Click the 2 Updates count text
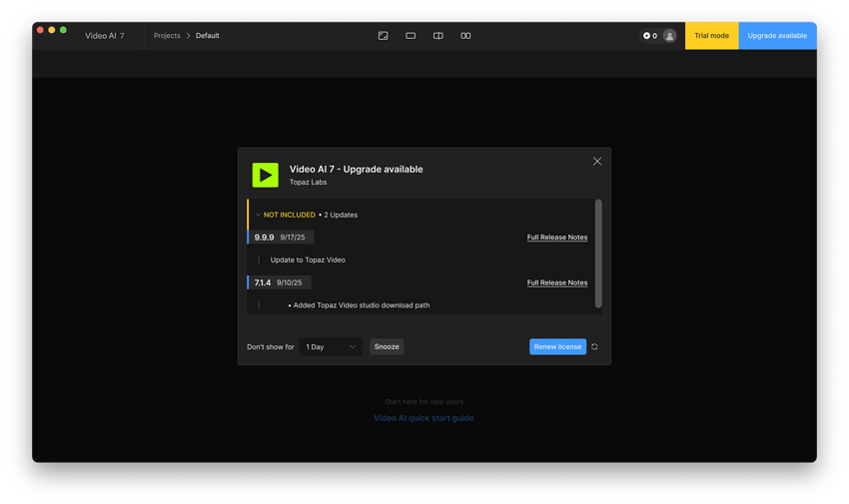Screen dimensions: 849x504 (341, 215)
